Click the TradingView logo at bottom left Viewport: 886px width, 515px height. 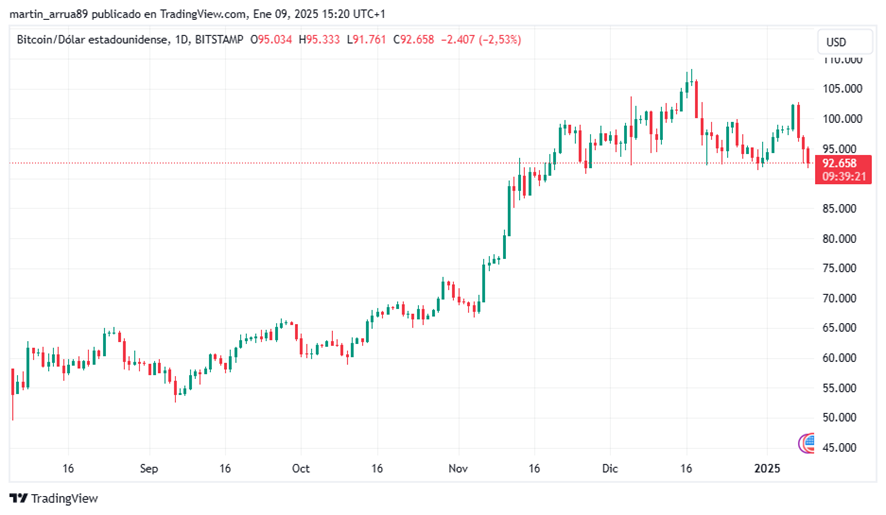pos(54,498)
